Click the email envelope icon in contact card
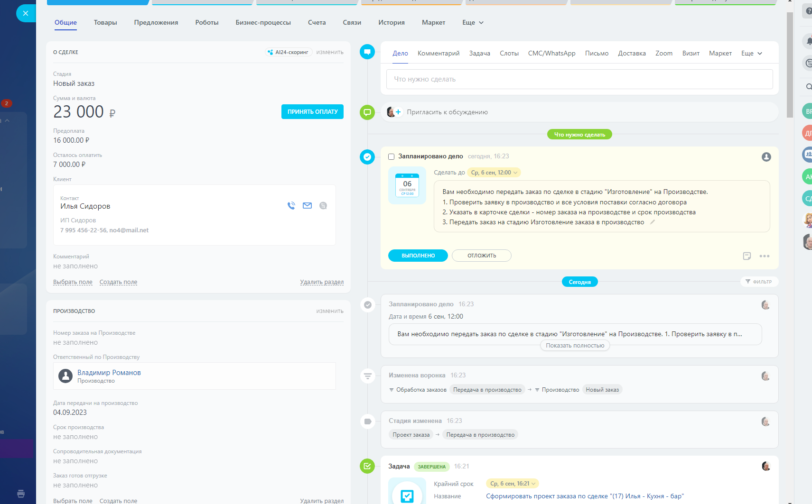Image resolution: width=812 pixels, height=504 pixels. (x=308, y=206)
